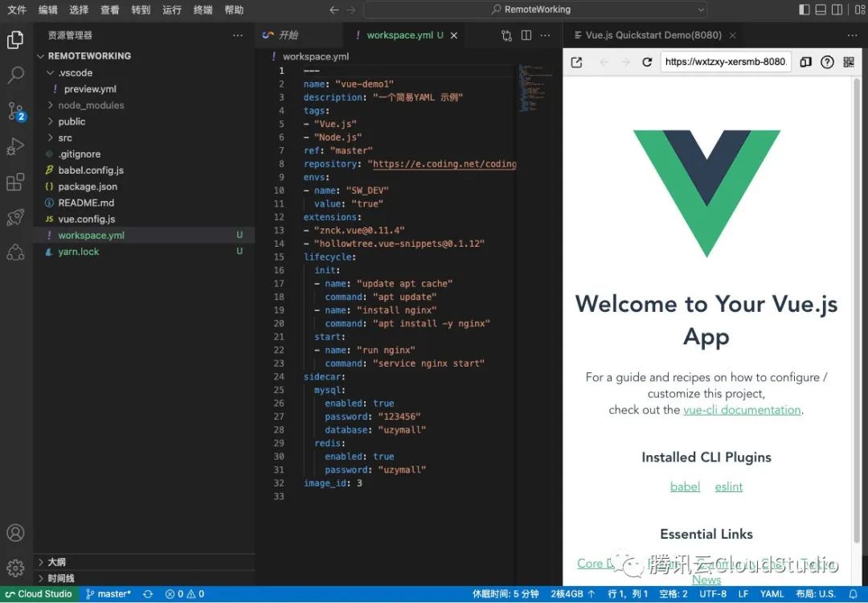Open the 终端 menu
Screen dimensions: 868x603
203,10
